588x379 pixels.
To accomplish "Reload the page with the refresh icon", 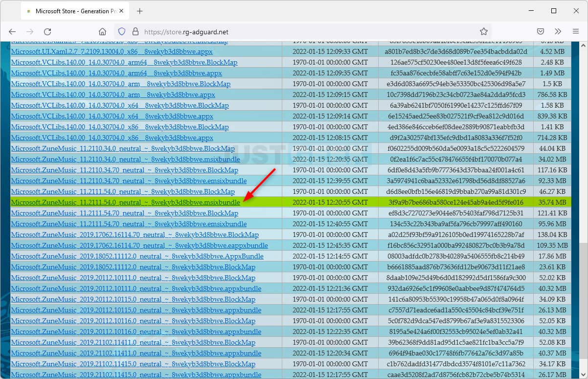I will [x=47, y=32].
